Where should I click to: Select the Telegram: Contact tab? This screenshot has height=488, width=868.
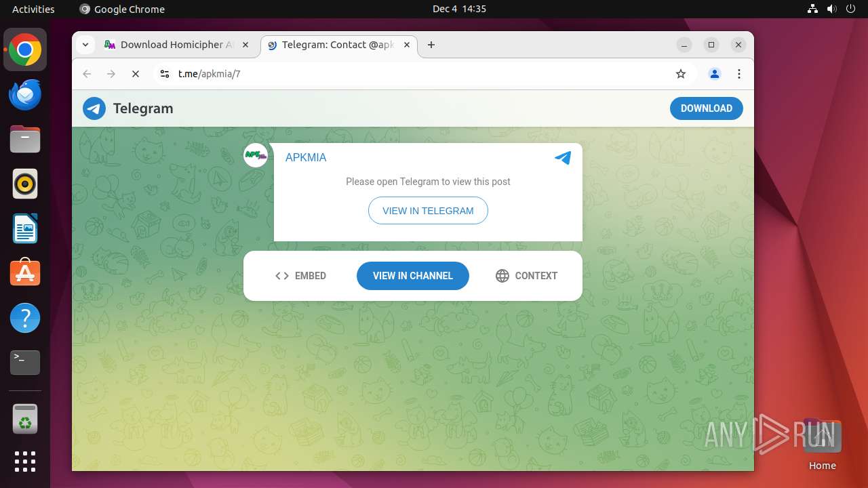pos(338,45)
